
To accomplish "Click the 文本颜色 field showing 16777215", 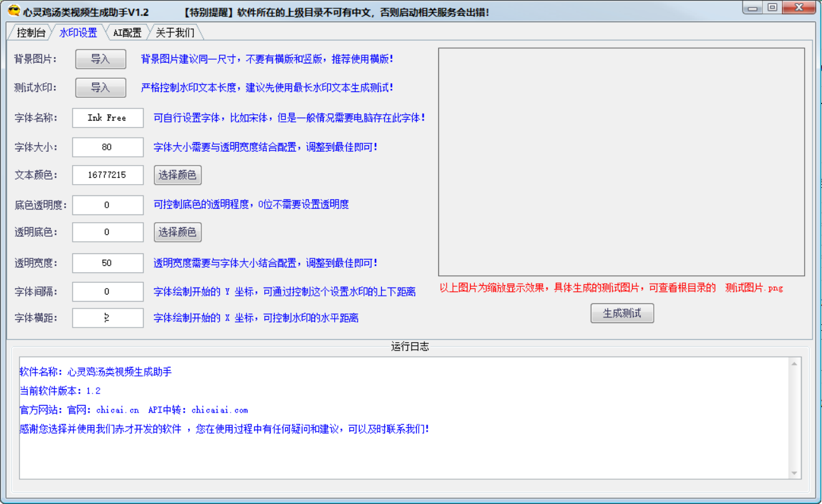I will (x=108, y=175).
